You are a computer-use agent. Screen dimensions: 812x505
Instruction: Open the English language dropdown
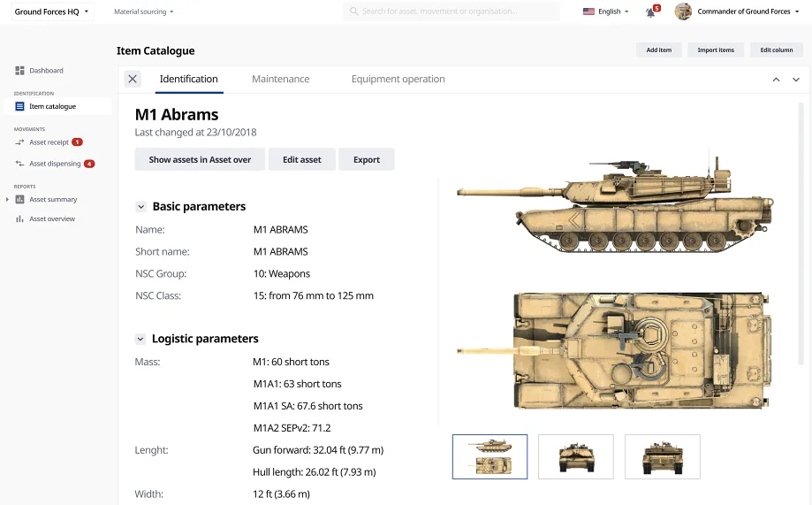tap(605, 11)
